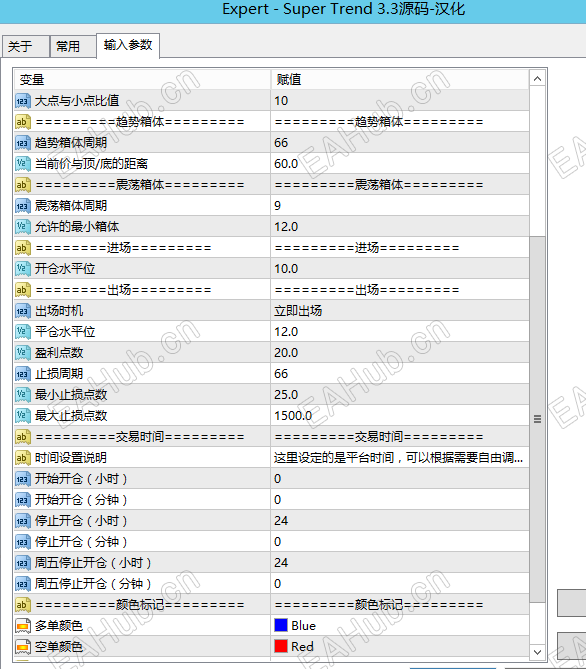Screen dimensions: 586x669
Task: Select the 开始开仓（分钟） row label
Action: [81, 500]
